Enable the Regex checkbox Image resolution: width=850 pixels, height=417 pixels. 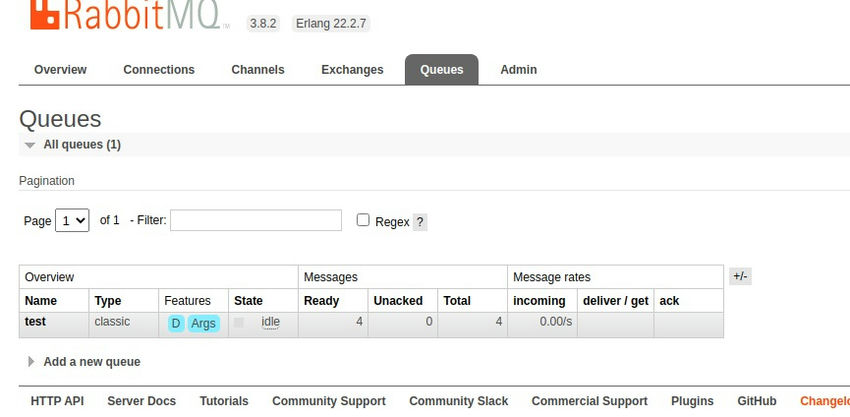(363, 220)
